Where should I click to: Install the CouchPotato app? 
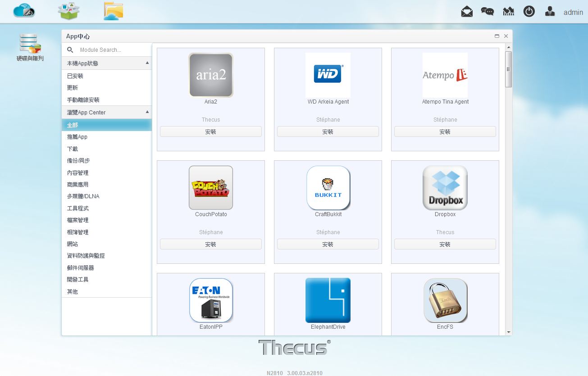coord(211,244)
